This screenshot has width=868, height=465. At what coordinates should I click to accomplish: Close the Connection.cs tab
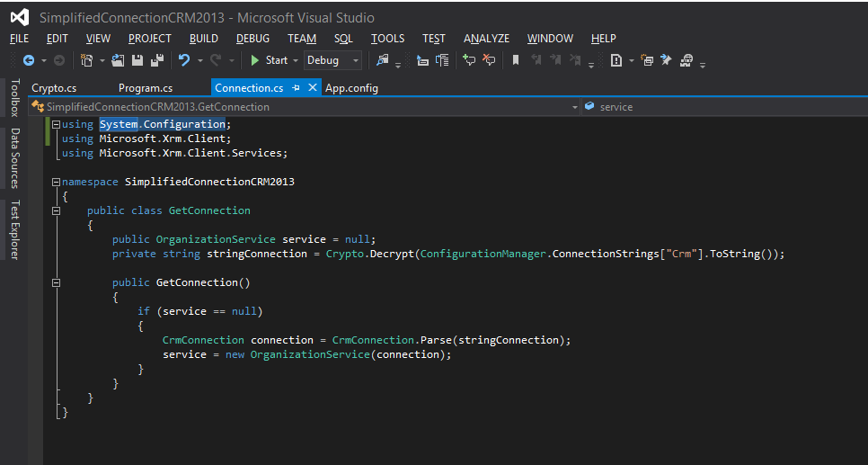tap(313, 88)
